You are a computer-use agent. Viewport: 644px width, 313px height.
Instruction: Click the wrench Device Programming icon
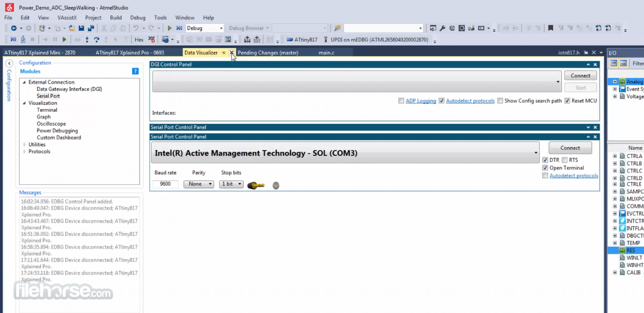442,28
